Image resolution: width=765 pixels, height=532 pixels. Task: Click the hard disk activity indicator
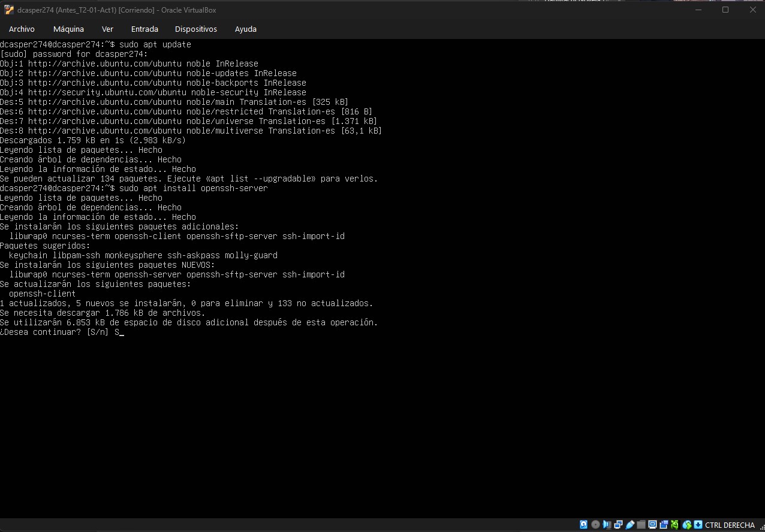point(583,525)
